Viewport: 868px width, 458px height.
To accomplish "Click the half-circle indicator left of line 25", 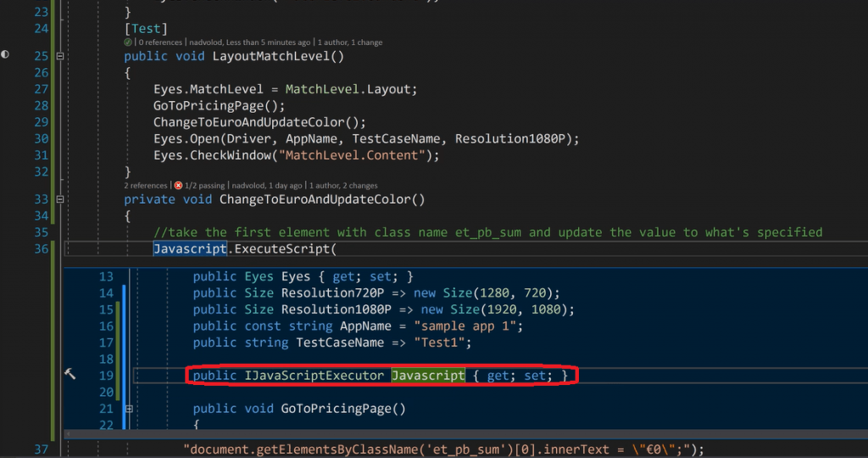I will (5, 54).
